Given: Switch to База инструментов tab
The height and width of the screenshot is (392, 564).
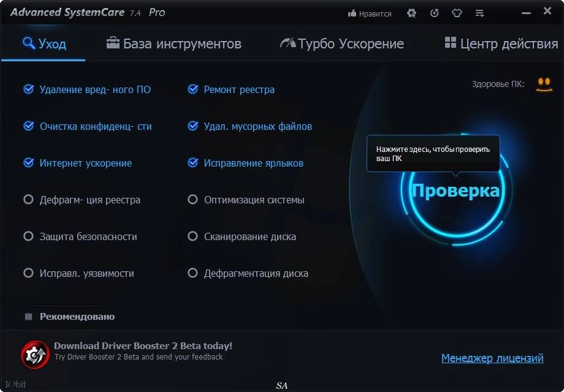Looking at the screenshot, I should [173, 43].
